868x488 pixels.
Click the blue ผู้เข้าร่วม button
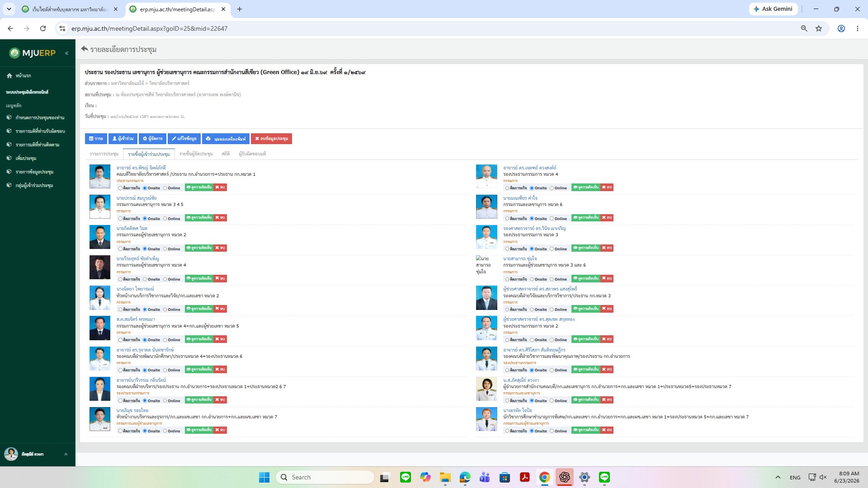point(123,139)
